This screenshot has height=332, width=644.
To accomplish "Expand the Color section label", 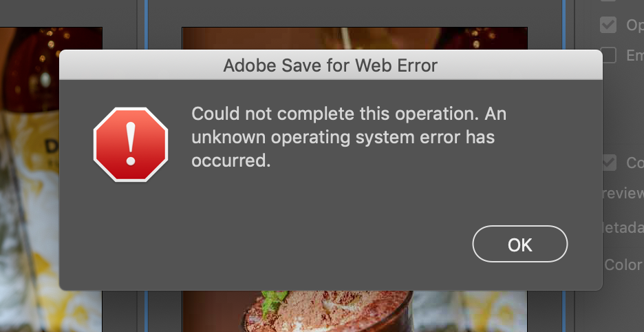I will pyautogui.click(x=623, y=264).
